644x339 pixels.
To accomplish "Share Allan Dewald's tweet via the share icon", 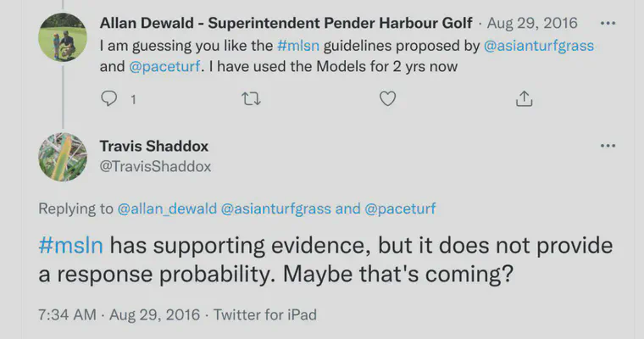I will [524, 98].
